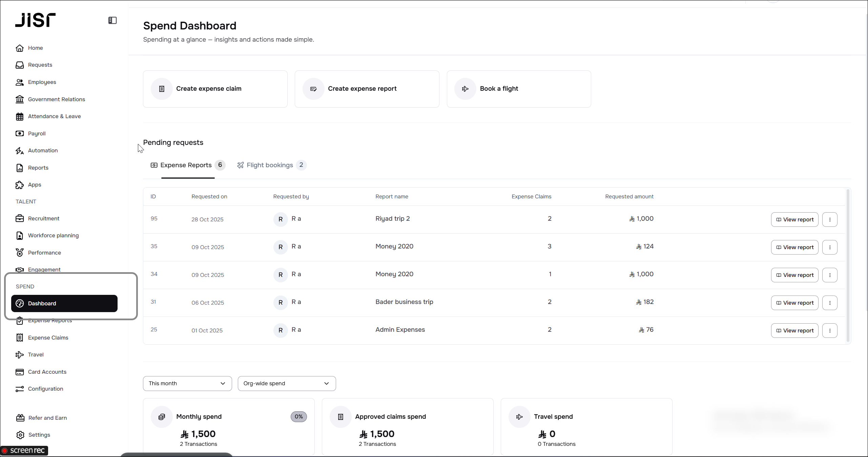Click the Payroll sidebar icon

tap(20, 133)
